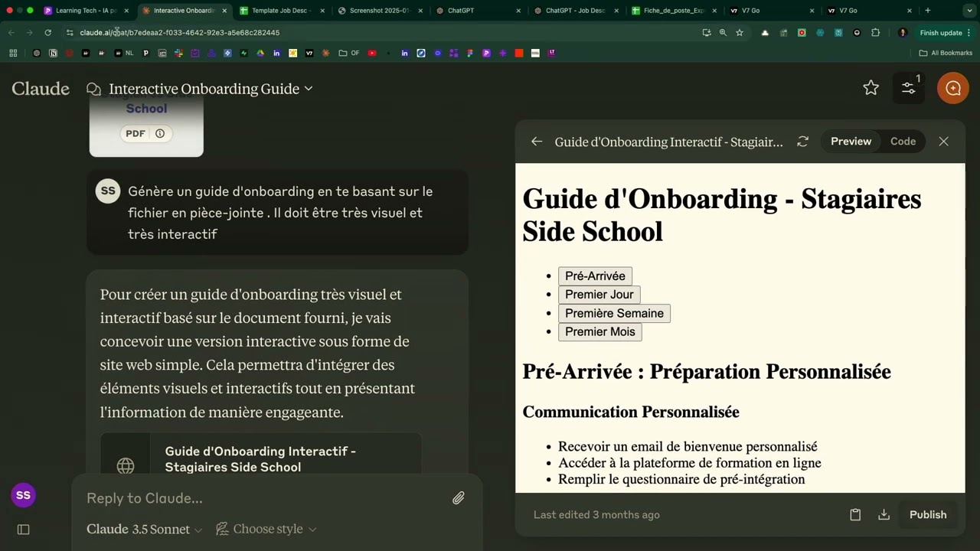
Task: Switch to Preview view
Action: click(851, 142)
